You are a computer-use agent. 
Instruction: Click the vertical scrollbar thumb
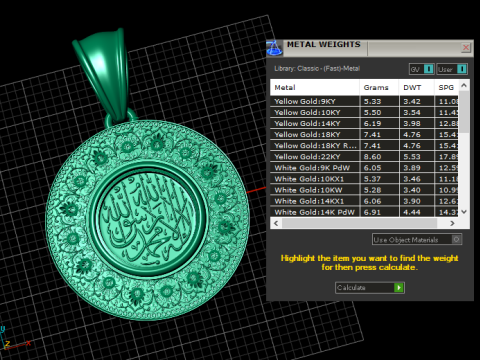(x=464, y=112)
